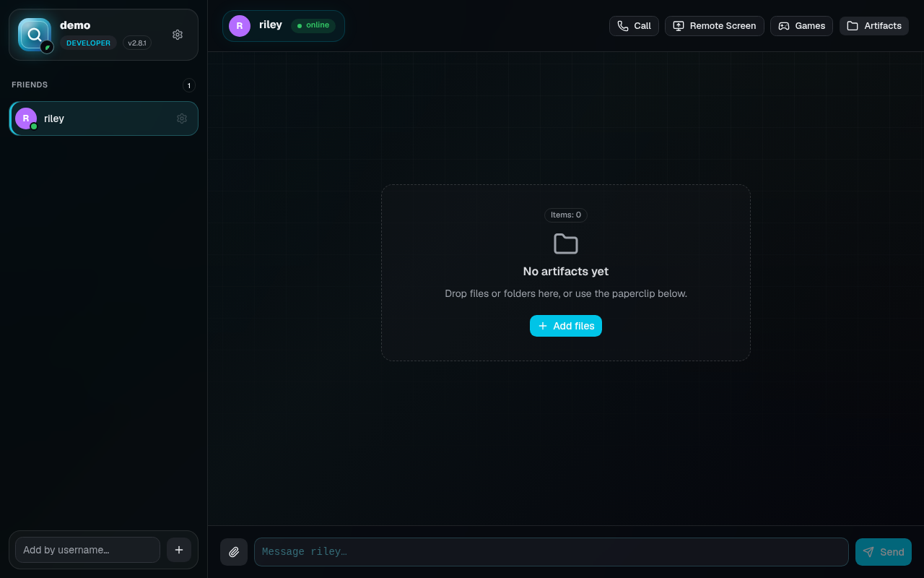Open the Games panel

[x=802, y=26]
